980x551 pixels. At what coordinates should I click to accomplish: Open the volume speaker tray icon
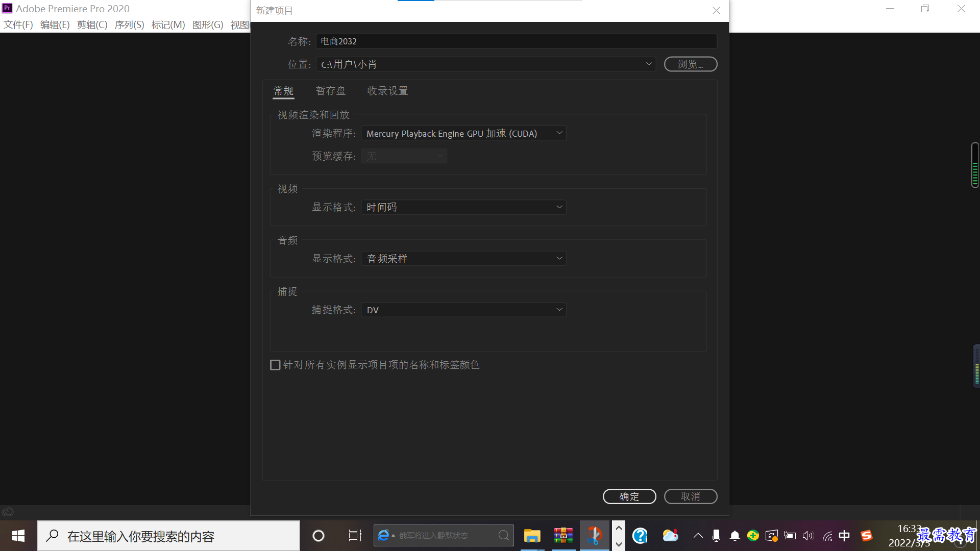click(x=808, y=536)
